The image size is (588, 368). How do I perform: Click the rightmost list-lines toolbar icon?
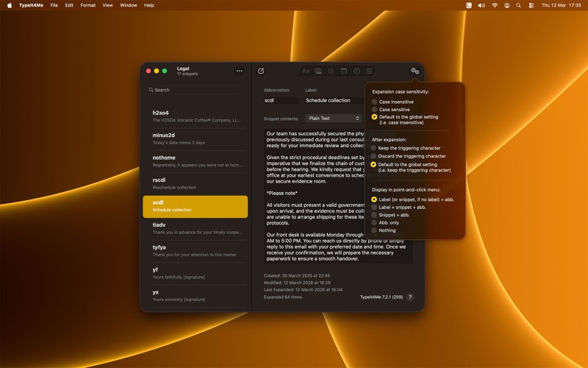370,71
